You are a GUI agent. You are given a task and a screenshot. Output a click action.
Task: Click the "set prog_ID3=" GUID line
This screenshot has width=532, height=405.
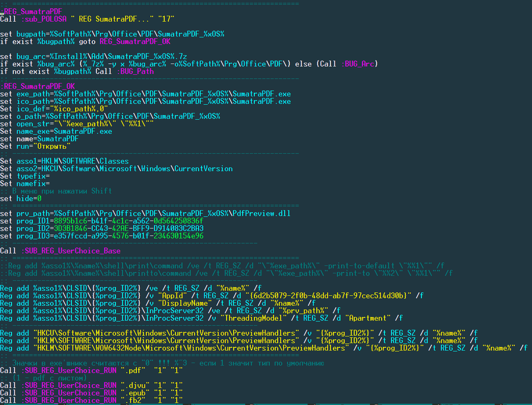pyautogui.click(x=102, y=235)
